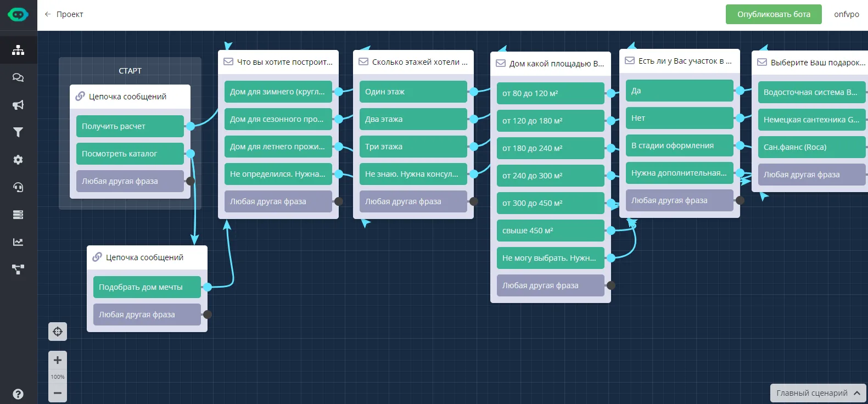Select от 300 до 450 м² option

(x=551, y=203)
